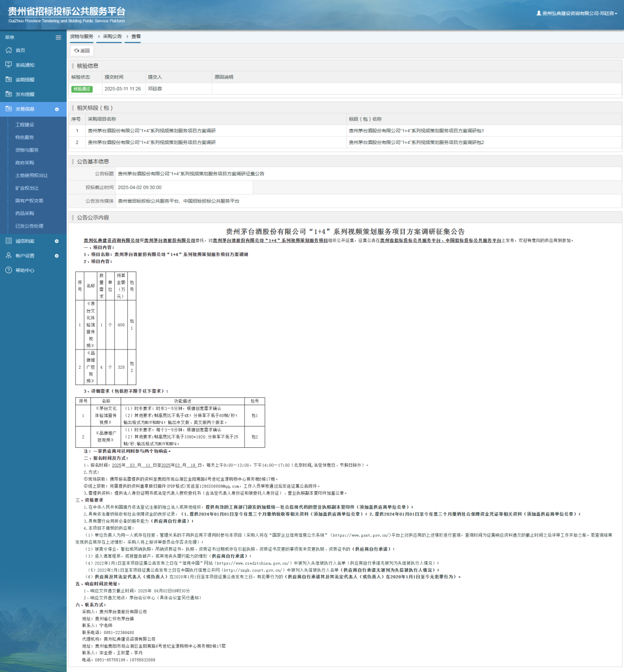Open the 帮助中心 question mark icon
The image size is (624, 672).
tap(8, 270)
